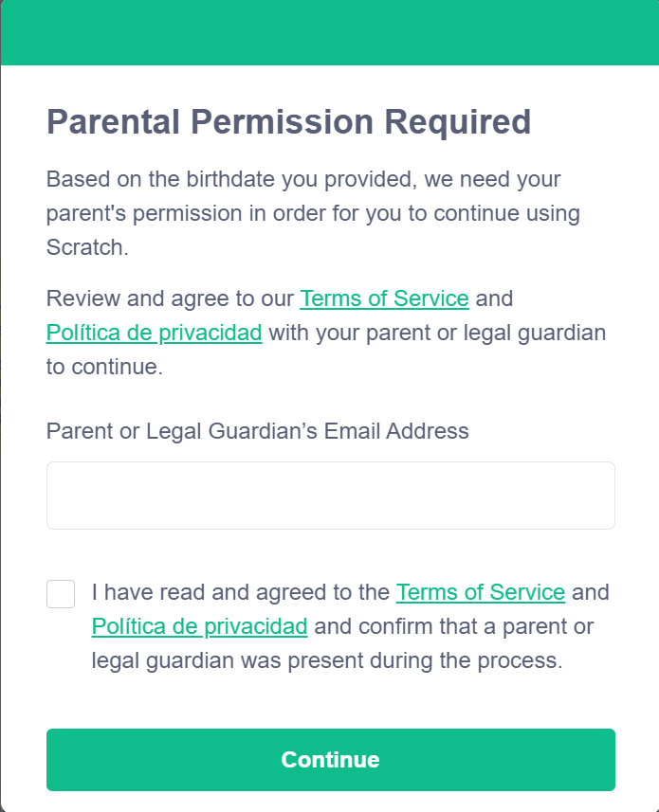659x812 pixels.
Task: Click "parent's permission in order for you" text
Action: point(226,213)
